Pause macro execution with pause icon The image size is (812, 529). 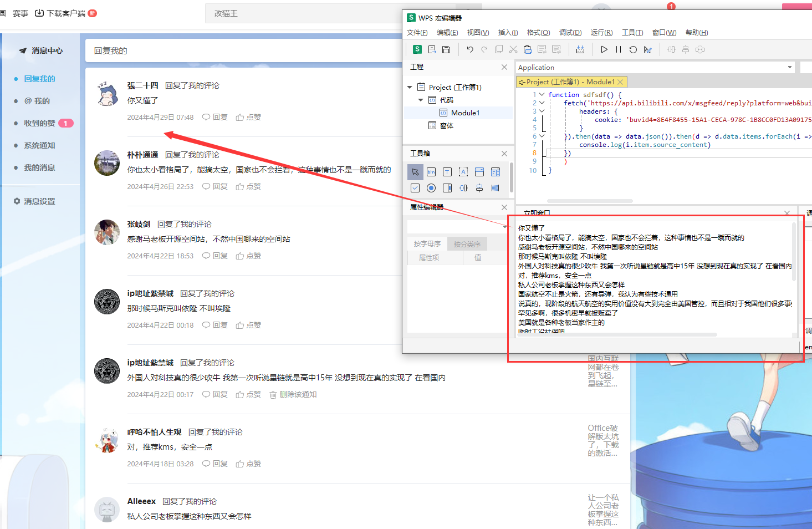[619, 49]
